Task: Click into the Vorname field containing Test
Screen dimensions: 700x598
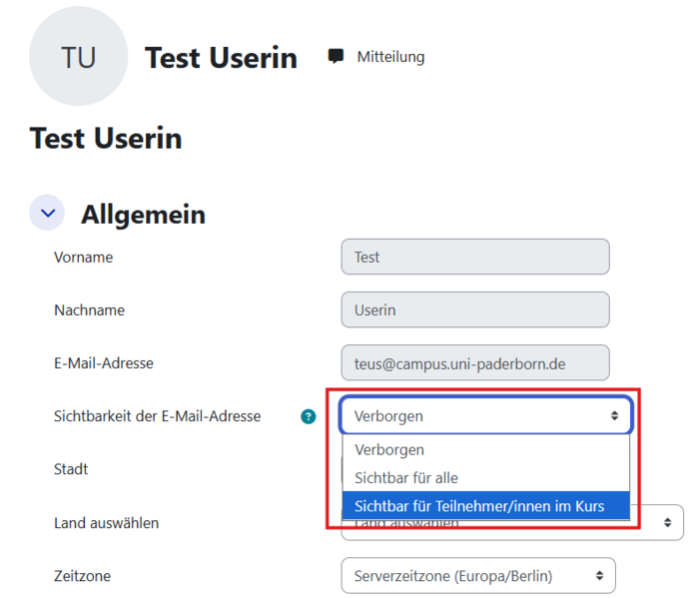Action: point(474,257)
